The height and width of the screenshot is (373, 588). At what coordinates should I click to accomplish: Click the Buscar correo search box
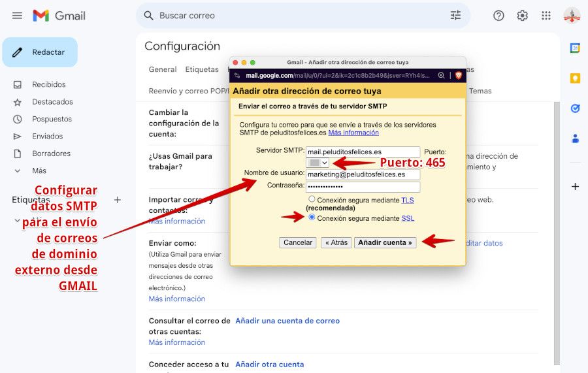point(302,16)
